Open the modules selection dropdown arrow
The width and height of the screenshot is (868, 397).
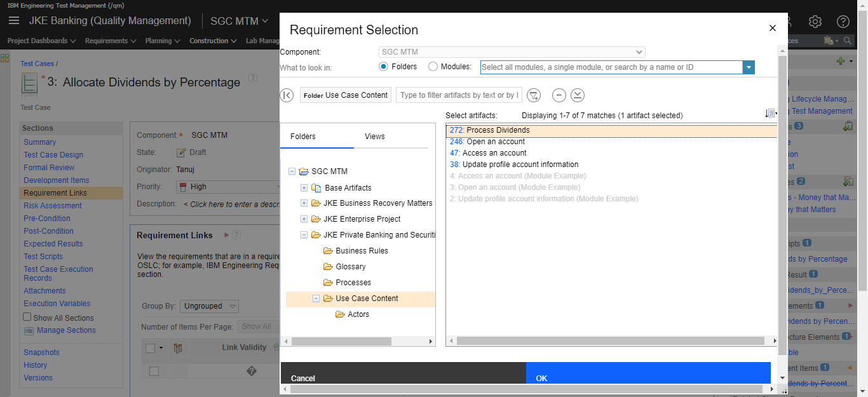749,67
